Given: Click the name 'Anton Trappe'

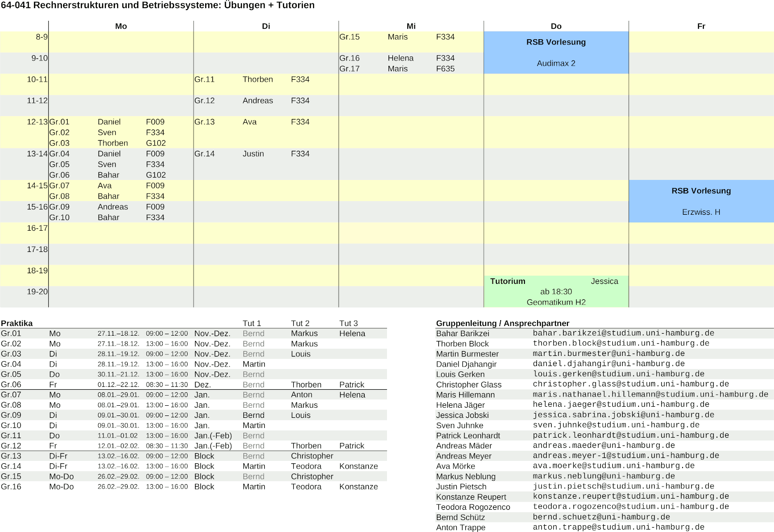Looking at the screenshot, I should pos(461,527).
